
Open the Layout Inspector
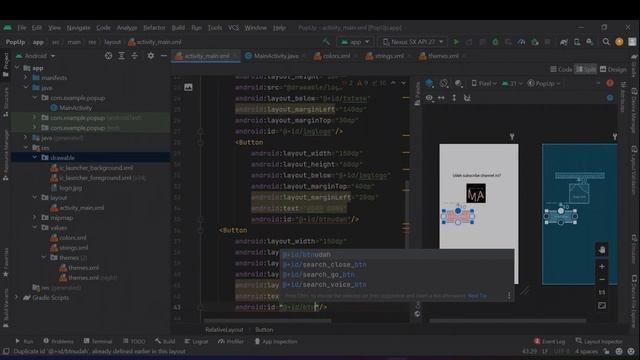tap(599, 341)
